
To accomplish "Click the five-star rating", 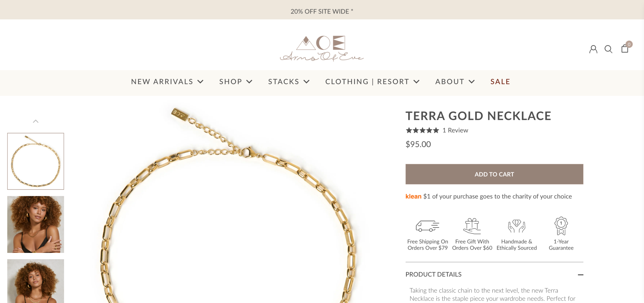I will tap(422, 130).
